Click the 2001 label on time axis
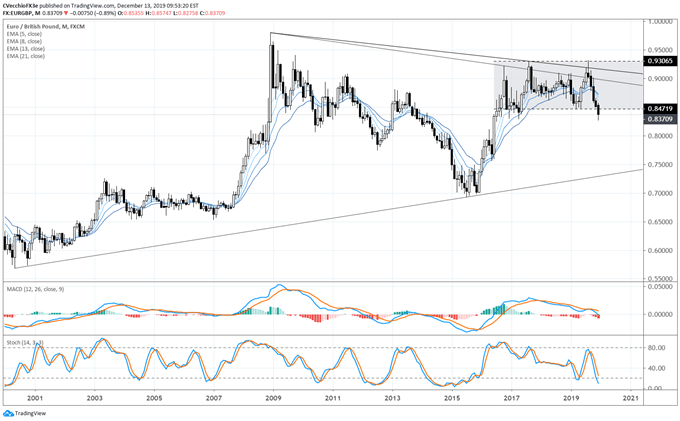The width and height of the screenshot is (680, 421). 35,398
